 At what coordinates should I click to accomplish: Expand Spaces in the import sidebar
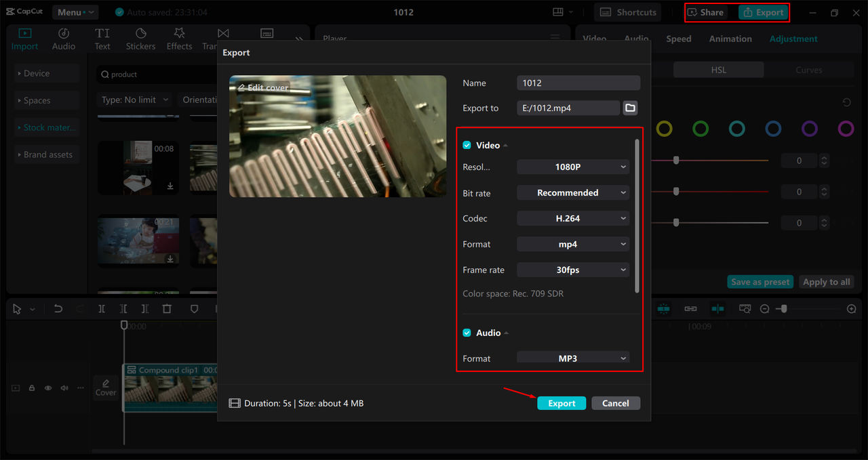tap(47, 100)
